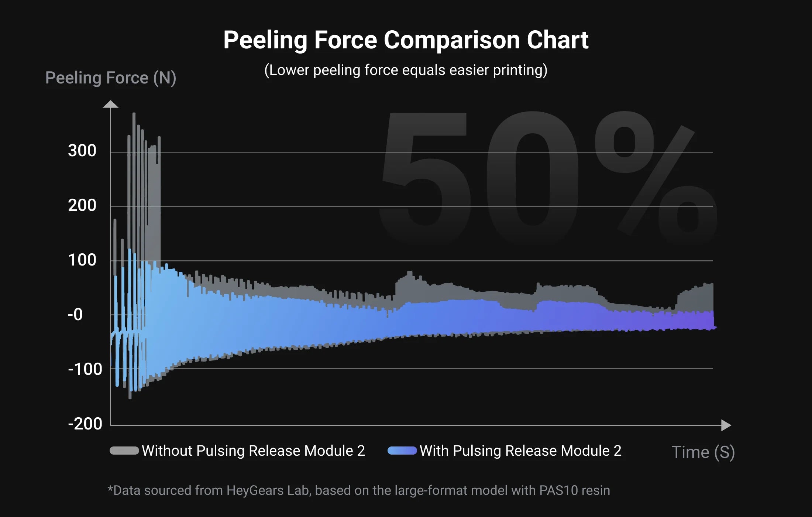Click the -0 tick label on Y-axis
The image size is (812, 517).
pyautogui.click(x=75, y=315)
